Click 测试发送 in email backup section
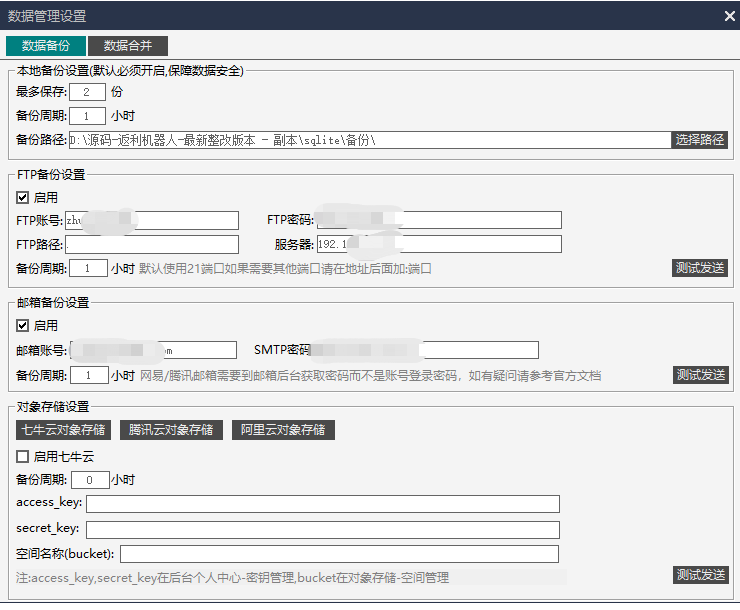740x610 pixels. 700,375
